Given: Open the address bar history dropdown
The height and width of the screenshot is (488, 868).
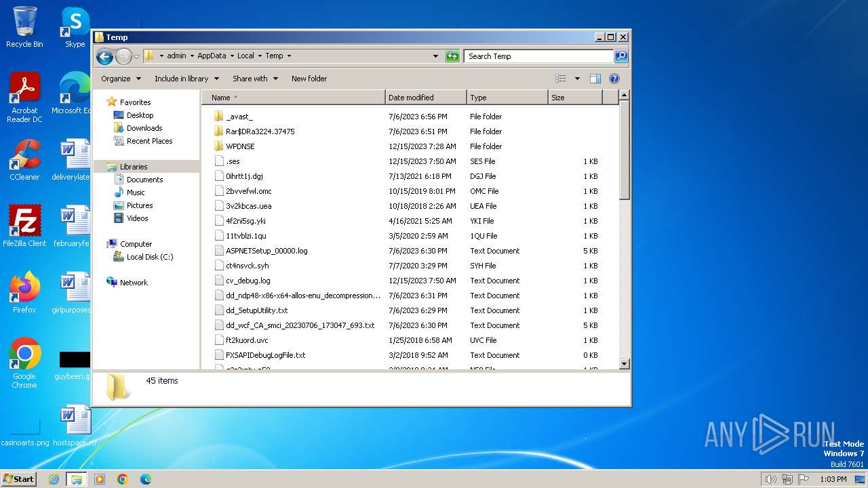Looking at the screenshot, I should (x=435, y=56).
